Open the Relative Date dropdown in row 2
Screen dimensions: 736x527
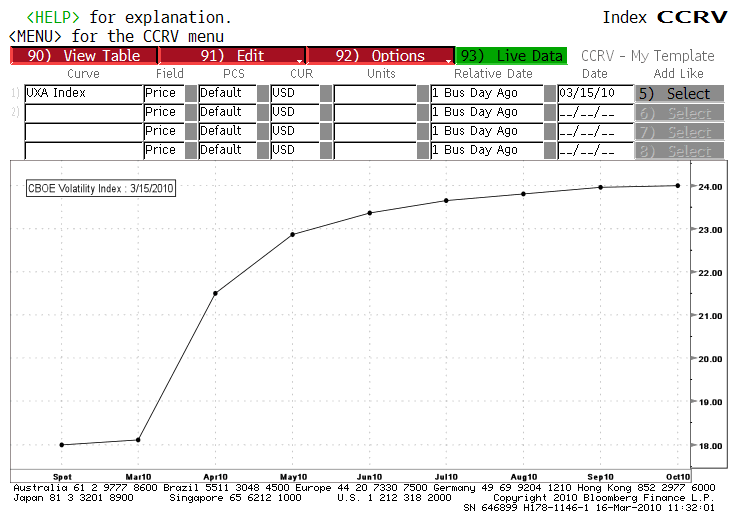tap(550, 113)
